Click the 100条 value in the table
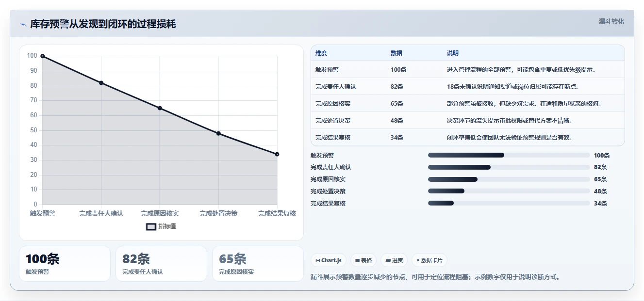 [x=398, y=70]
